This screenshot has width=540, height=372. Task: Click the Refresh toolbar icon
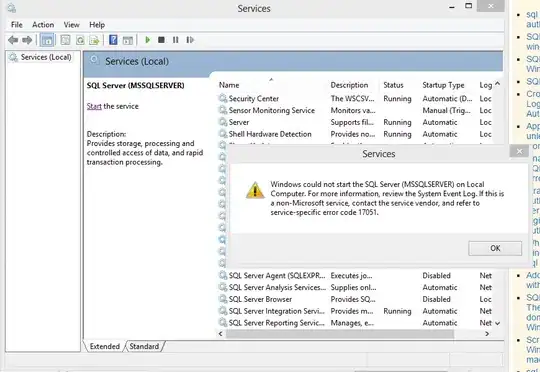(80, 40)
